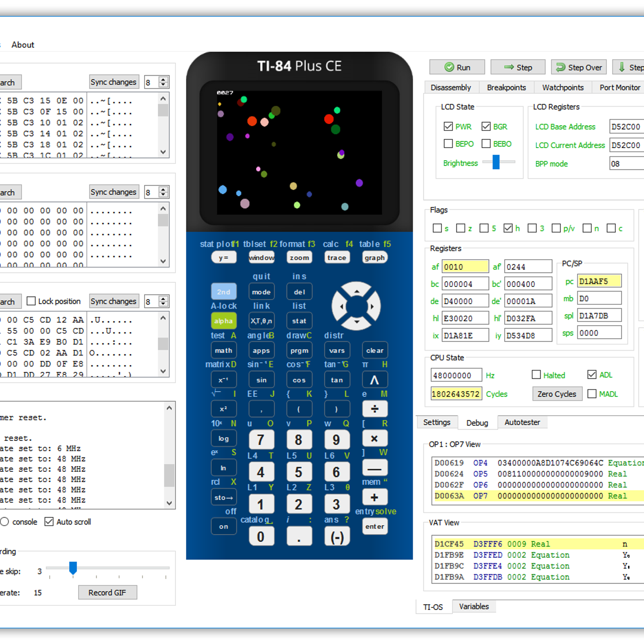644x644 pixels.
Task: Click the LCD Base Address field
Action: [626, 126]
